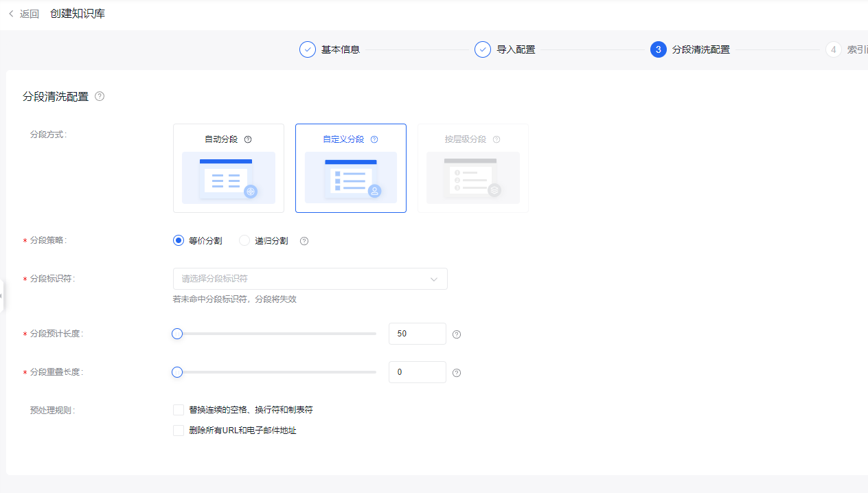Click the 返回 link to go back
Image resolution: width=868 pixels, height=493 pixels.
pos(28,13)
